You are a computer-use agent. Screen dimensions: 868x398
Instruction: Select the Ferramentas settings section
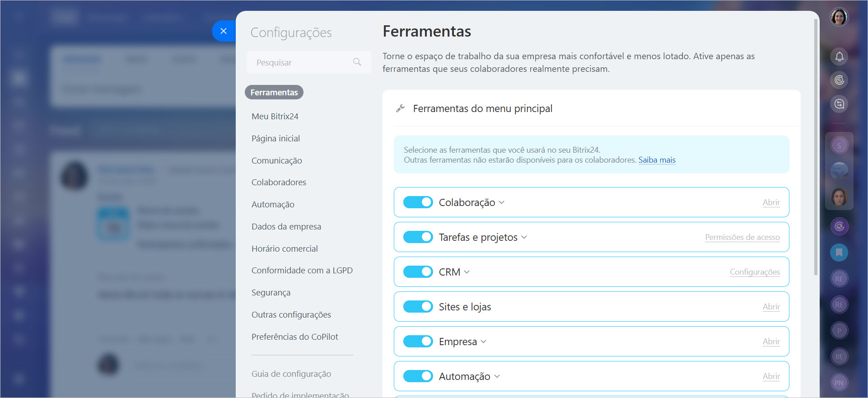(x=274, y=93)
